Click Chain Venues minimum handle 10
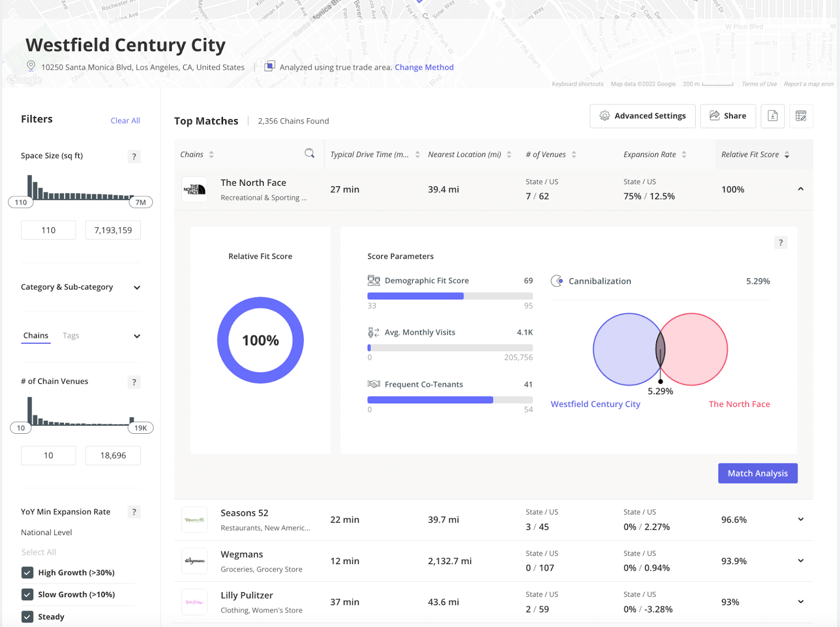 point(21,428)
